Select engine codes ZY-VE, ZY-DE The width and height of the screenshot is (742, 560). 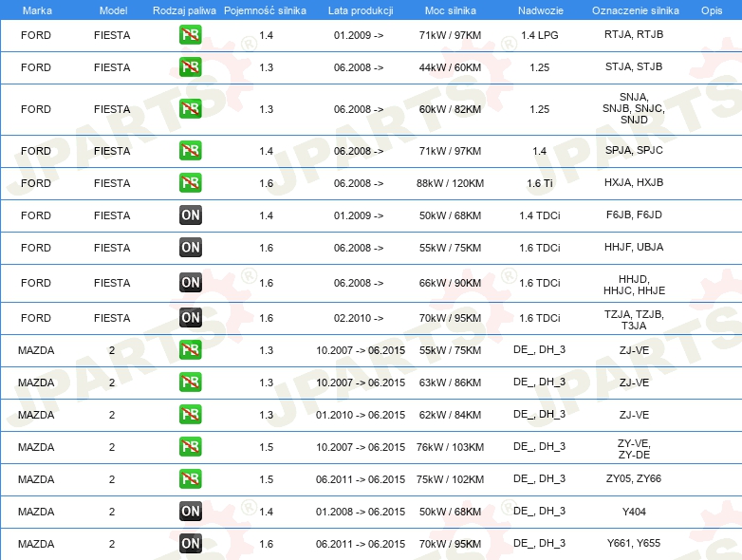tap(634, 449)
